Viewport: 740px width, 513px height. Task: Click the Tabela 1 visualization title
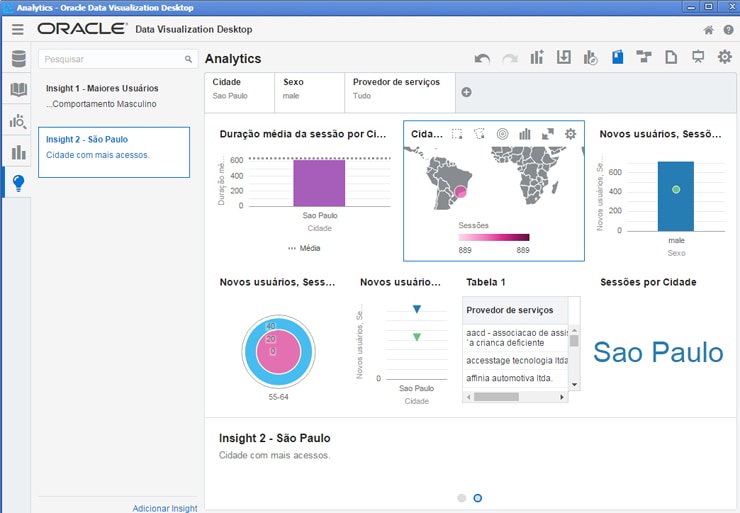click(486, 282)
